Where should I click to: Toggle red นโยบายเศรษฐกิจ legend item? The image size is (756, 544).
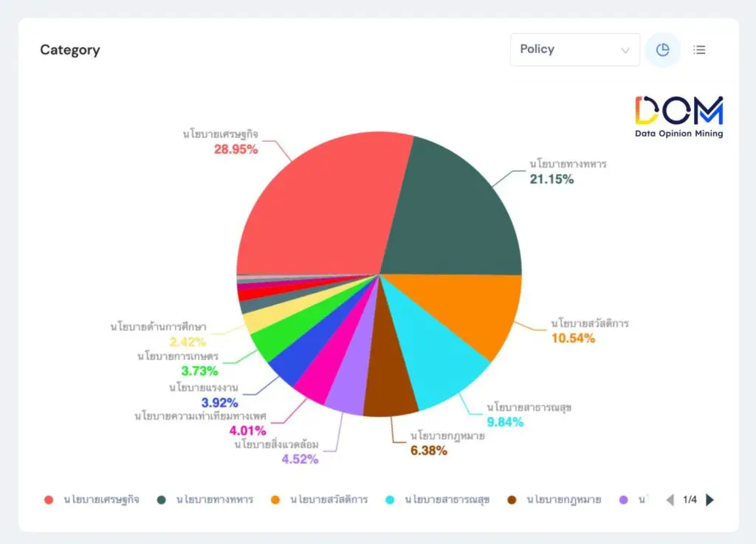click(92, 500)
